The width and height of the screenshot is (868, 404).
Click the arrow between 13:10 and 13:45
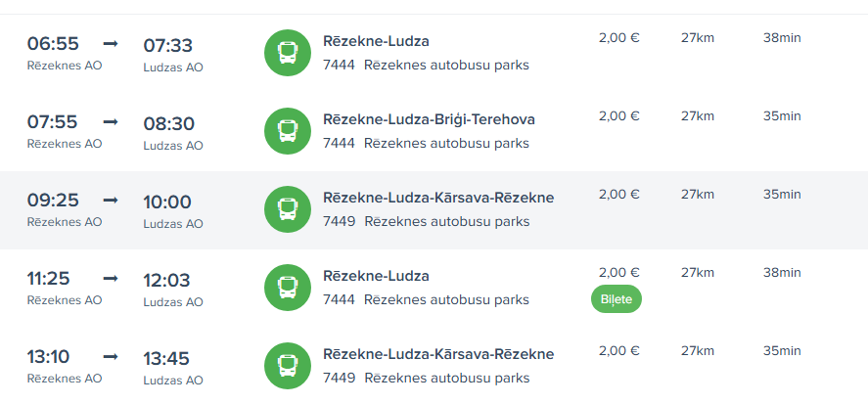(111, 357)
